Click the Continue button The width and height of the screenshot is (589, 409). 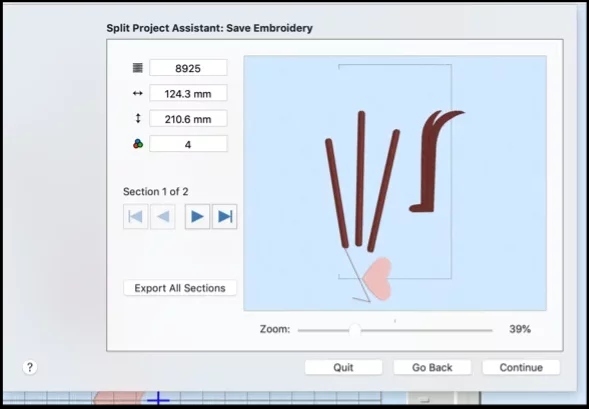tap(521, 367)
